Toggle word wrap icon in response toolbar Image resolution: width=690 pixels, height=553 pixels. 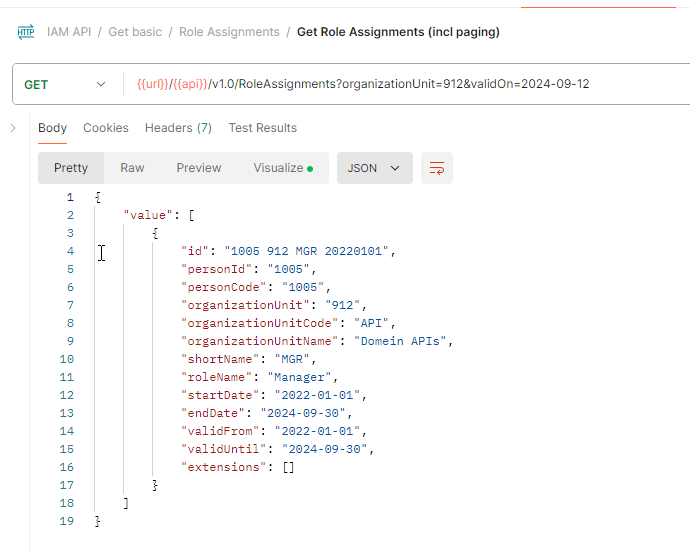click(436, 168)
